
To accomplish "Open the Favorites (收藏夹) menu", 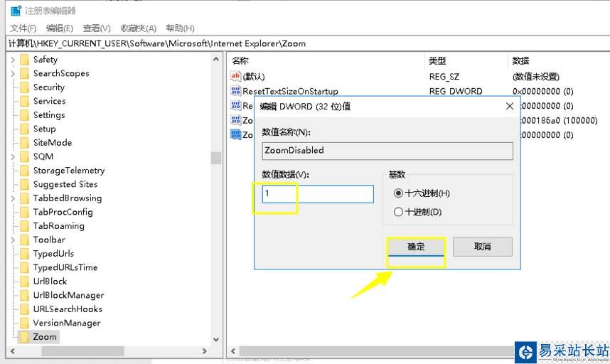I will click(x=139, y=28).
